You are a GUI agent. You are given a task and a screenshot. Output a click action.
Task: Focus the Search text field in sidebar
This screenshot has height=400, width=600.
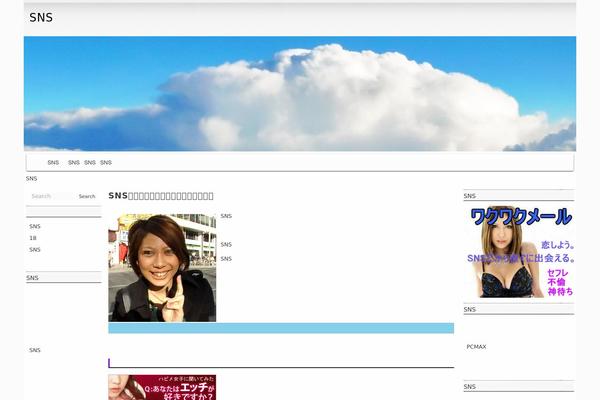52,196
